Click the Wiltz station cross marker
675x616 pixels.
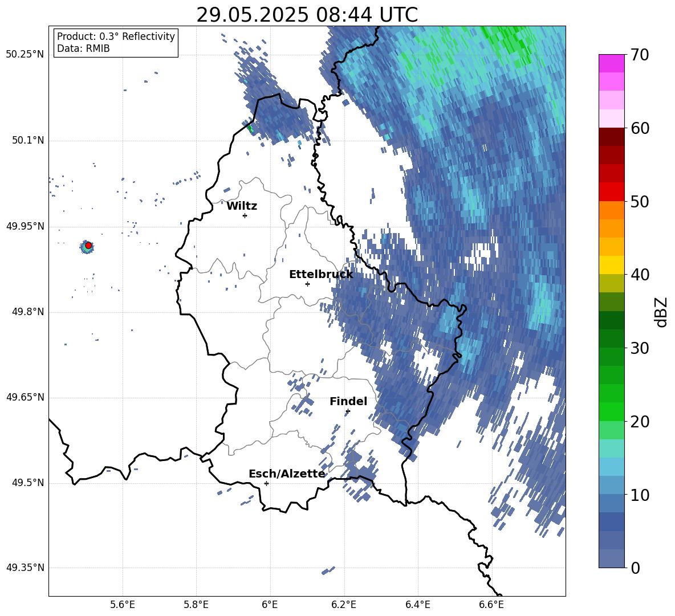(x=245, y=215)
